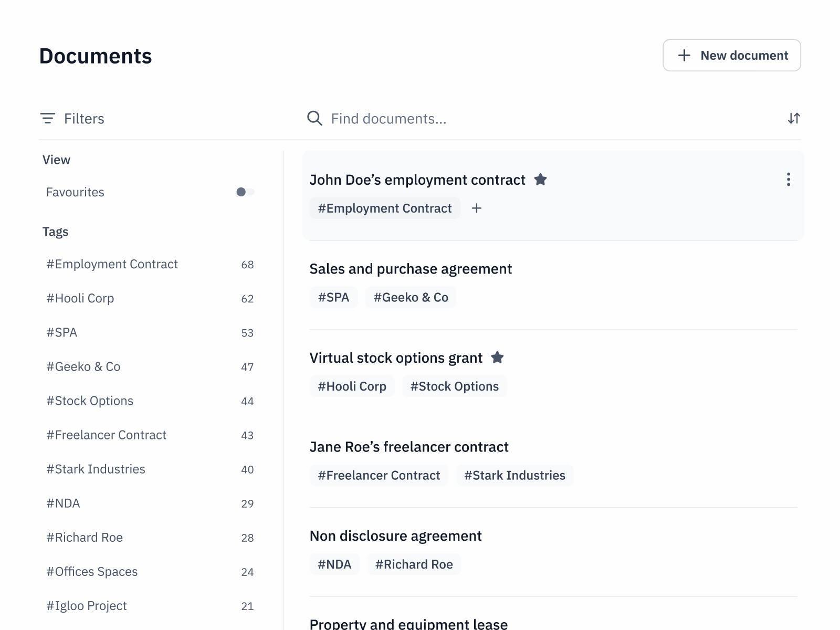Viewport: 840px width, 630px height.
Task: Toggle the Favourites view switch
Action: (x=245, y=192)
